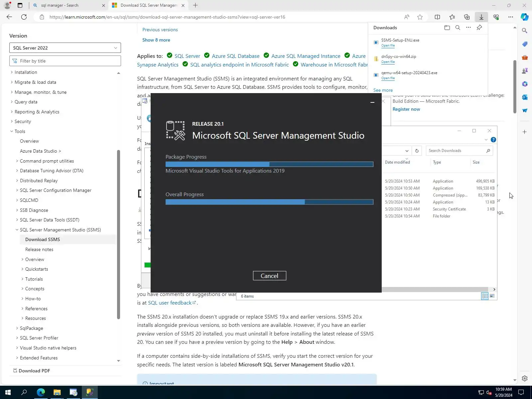The height and width of the screenshot is (399, 532).
Task: Toggle the Downloads toolbar button
Action: [x=481, y=17]
